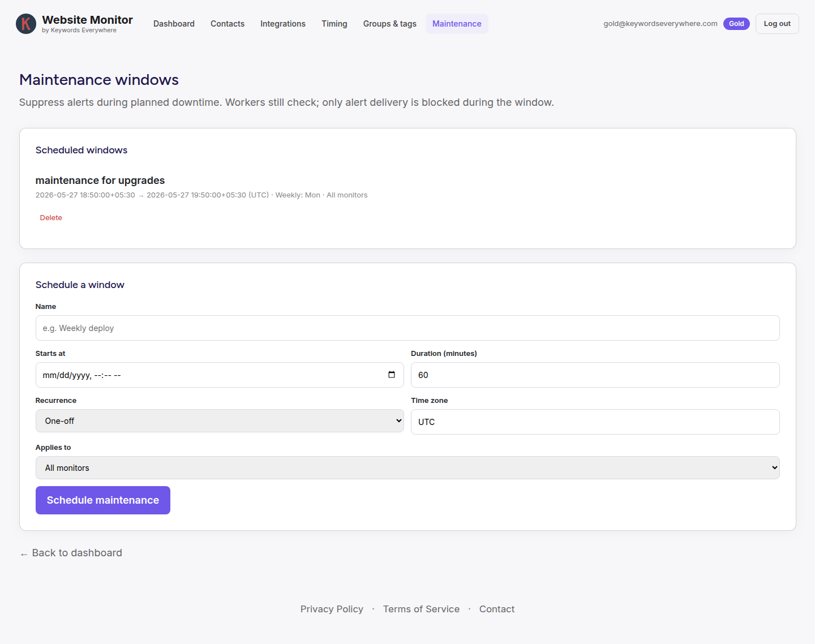This screenshot has height=644, width=815.
Task: Switch to the Timing page
Action: click(334, 24)
